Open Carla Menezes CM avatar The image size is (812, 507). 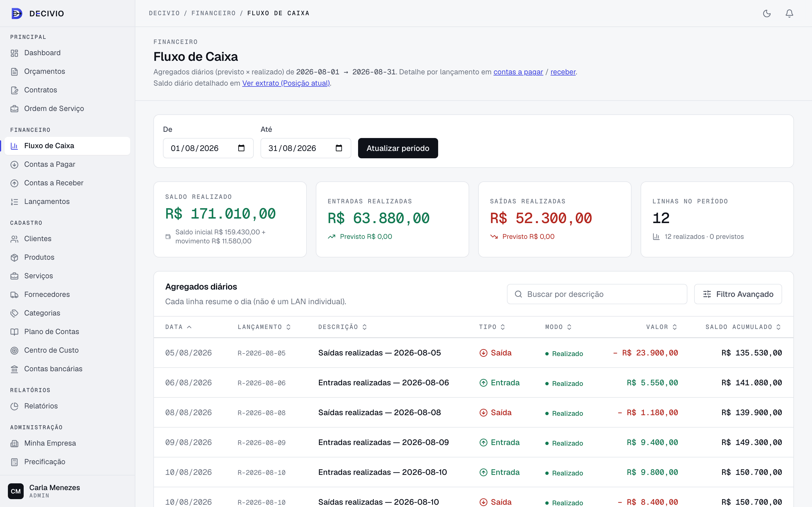coord(16,491)
